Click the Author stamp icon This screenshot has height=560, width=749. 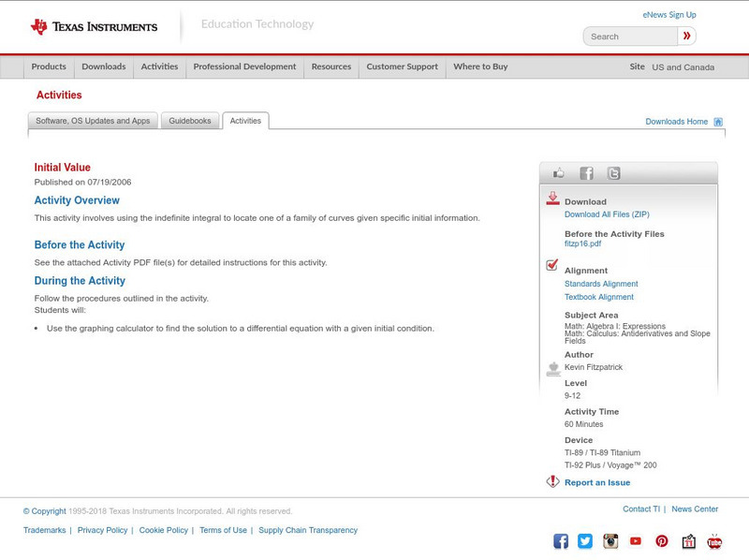[x=553, y=369]
